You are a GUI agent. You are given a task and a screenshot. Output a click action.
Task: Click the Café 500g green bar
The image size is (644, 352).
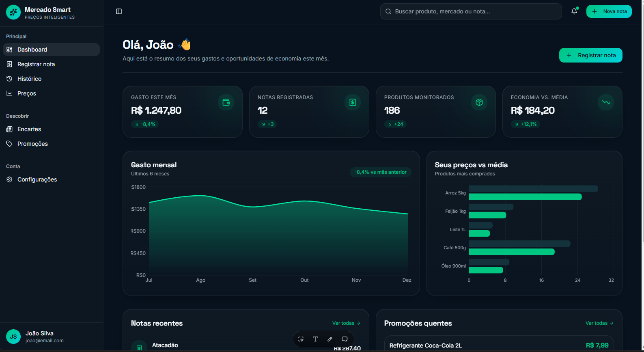coord(512,252)
